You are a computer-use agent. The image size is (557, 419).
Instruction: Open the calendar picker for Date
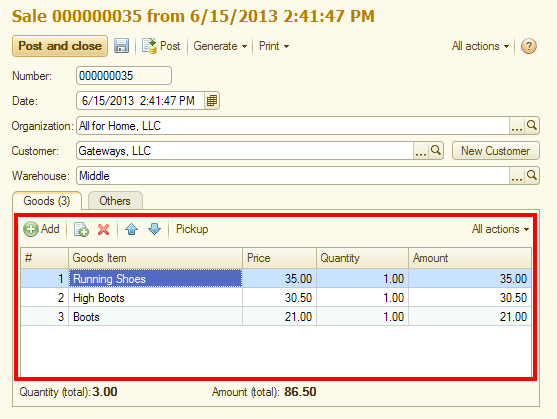click(x=212, y=101)
